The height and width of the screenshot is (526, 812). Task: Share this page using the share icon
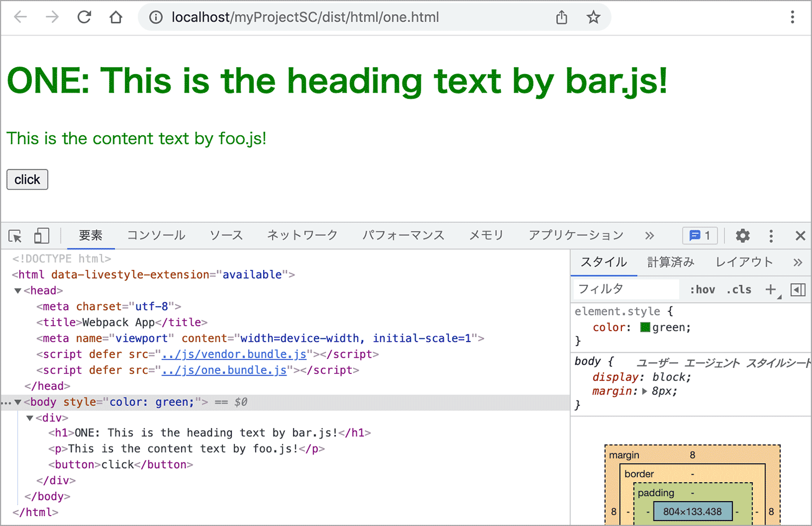pyautogui.click(x=562, y=17)
